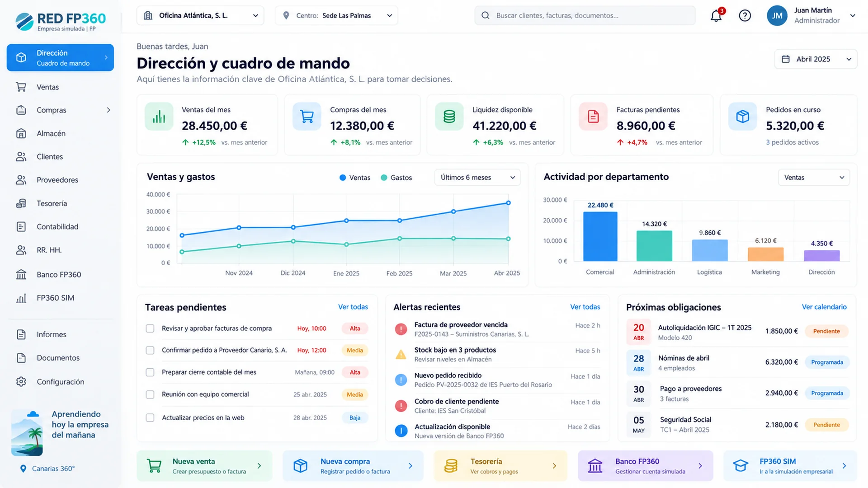Click the Ventas legend color dot
This screenshot has height=488, width=868.
click(x=343, y=178)
